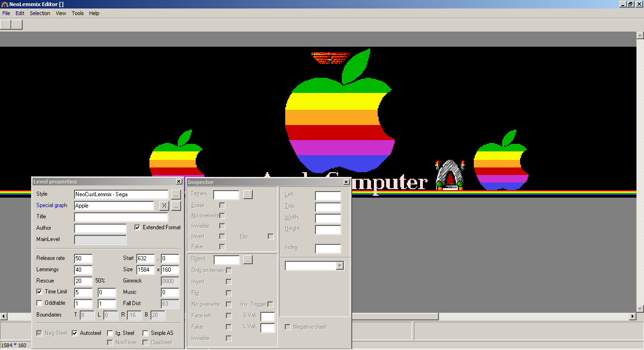
Task: Open the Selection menu
Action: point(40,13)
